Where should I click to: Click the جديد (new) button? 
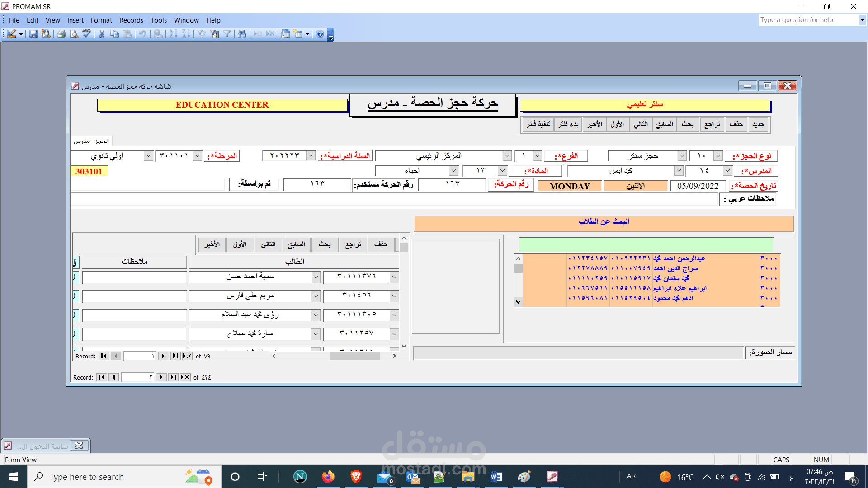758,124
